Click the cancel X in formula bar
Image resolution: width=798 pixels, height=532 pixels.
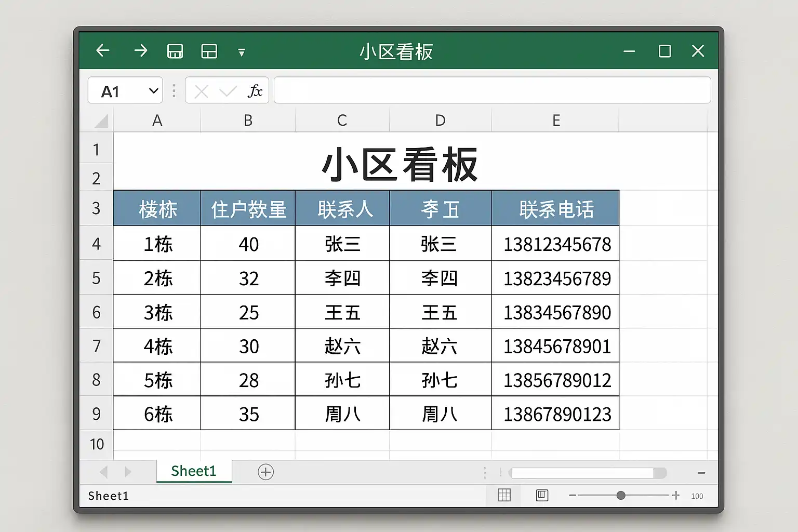click(201, 92)
